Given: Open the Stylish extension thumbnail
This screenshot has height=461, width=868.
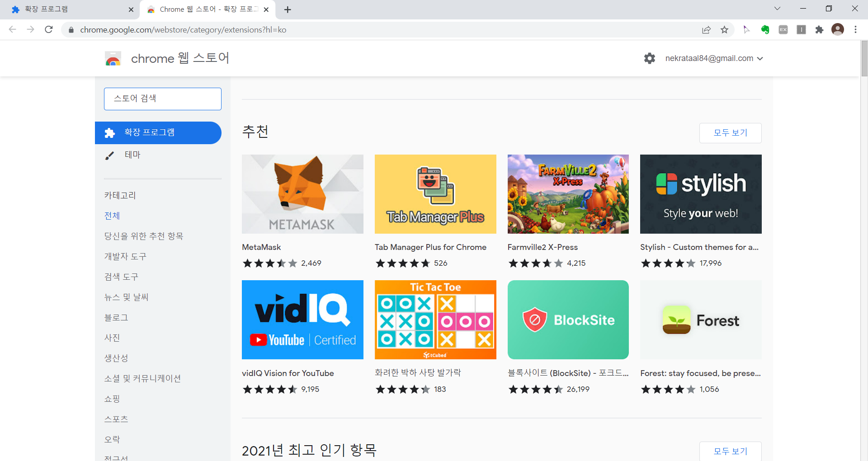Looking at the screenshot, I should point(701,194).
